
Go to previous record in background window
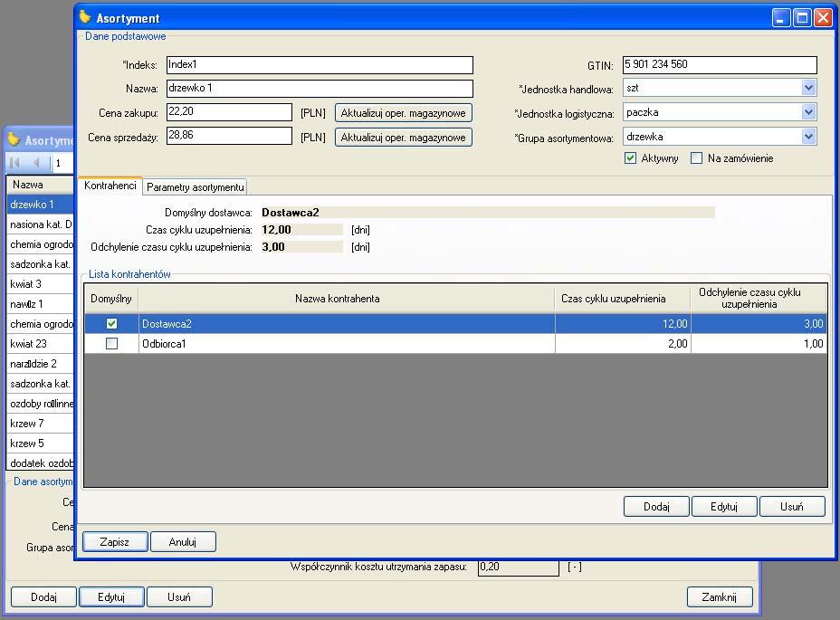tap(36, 162)
